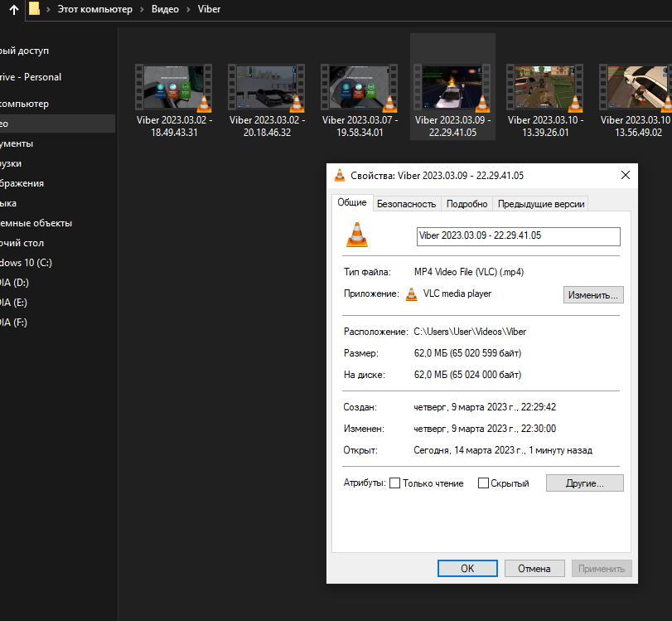
Task: Select video Viber 2023.03.07 - 19.58.34.01 thumbnail
Action: 359,87
